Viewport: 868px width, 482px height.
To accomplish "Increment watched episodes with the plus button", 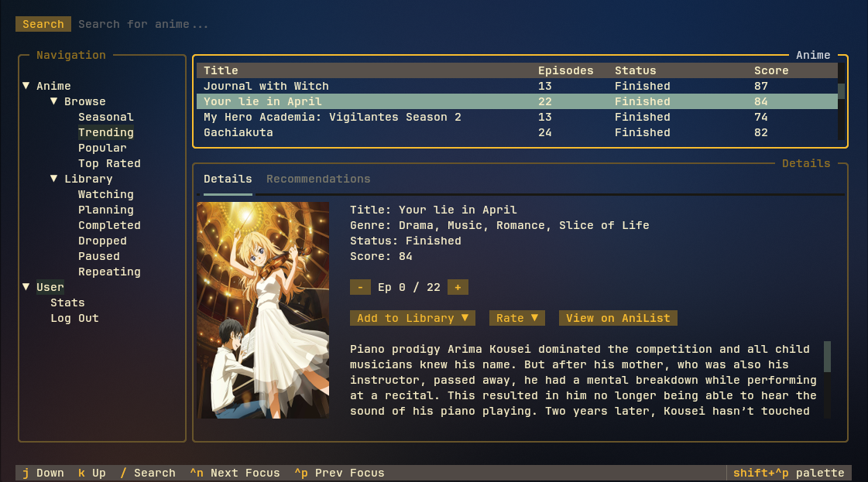I will (457, 286).
